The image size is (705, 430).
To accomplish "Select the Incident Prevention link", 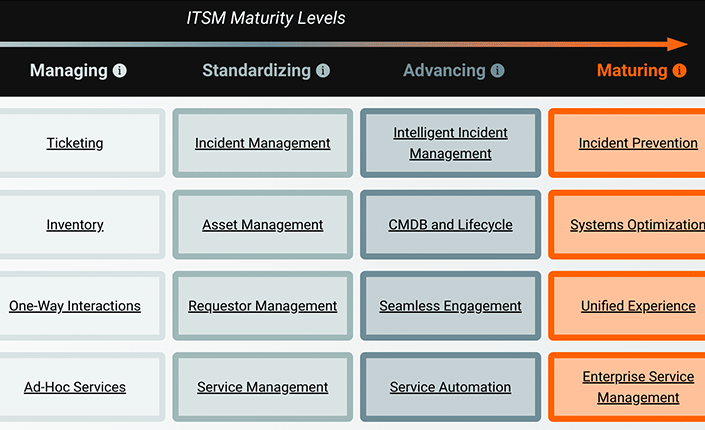I will click(x=638, y=143).
